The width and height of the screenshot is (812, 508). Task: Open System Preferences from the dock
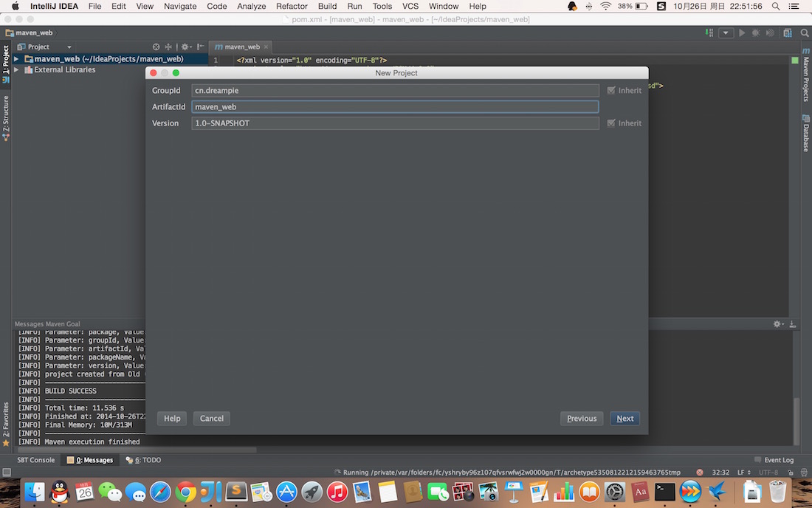coord(614,492)
